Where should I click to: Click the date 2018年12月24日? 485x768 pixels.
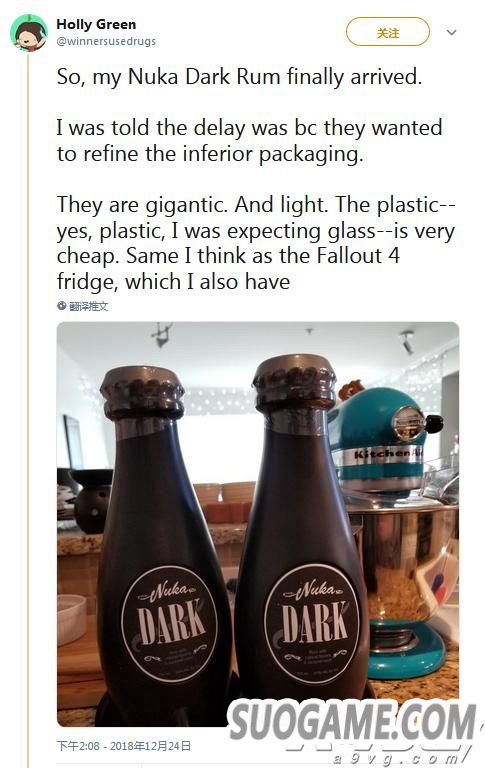[150, 746]
